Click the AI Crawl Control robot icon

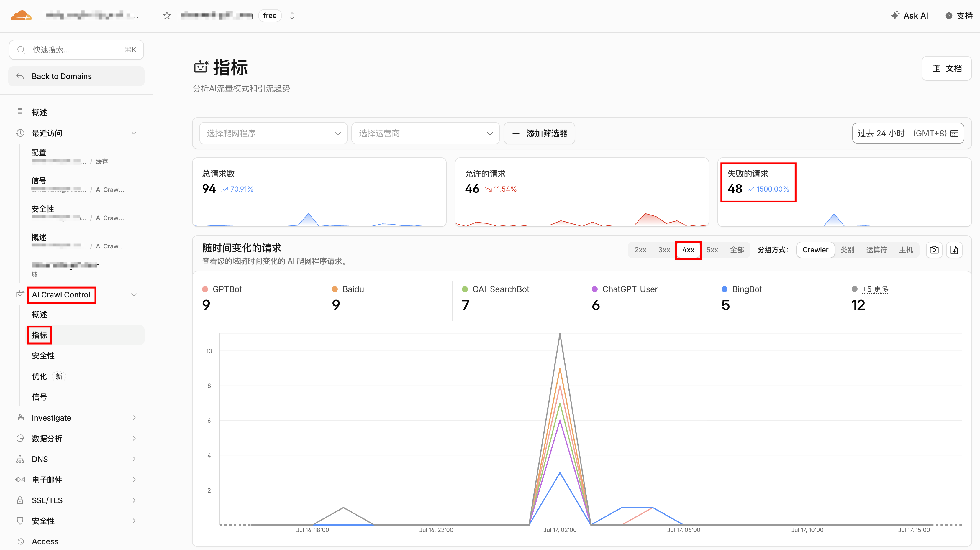click(20, 294)
